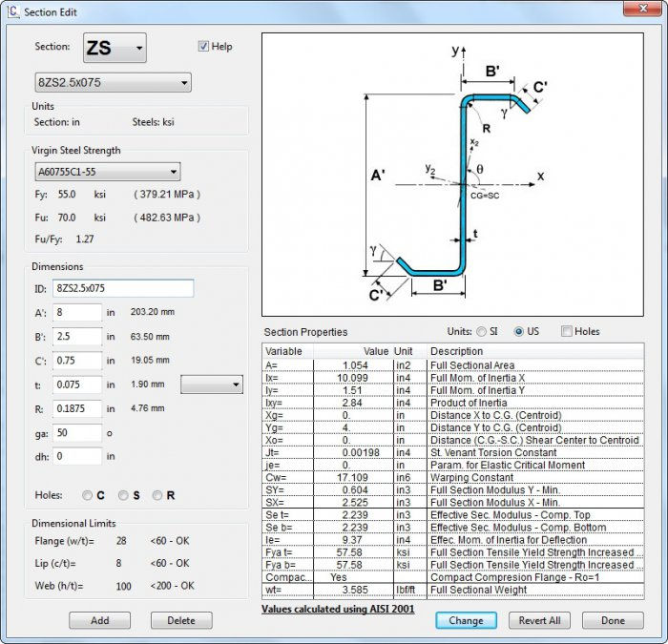
Task: Click the Lip (c/t)= limit label
Action: pyautogui.click(x=55, y=564)
